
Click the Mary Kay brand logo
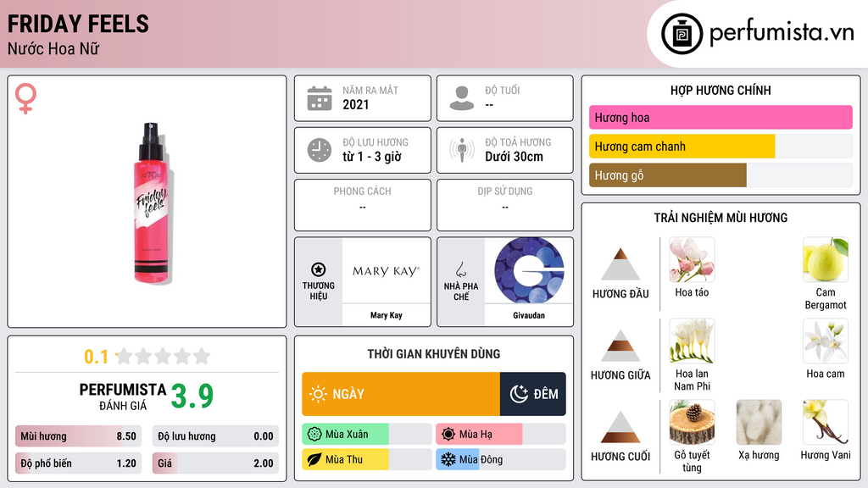[x=387, y=270]
